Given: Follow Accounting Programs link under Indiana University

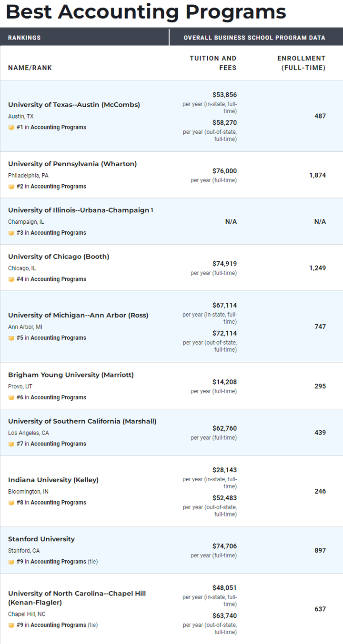Looking at the screenshot, I should point(58,503).
